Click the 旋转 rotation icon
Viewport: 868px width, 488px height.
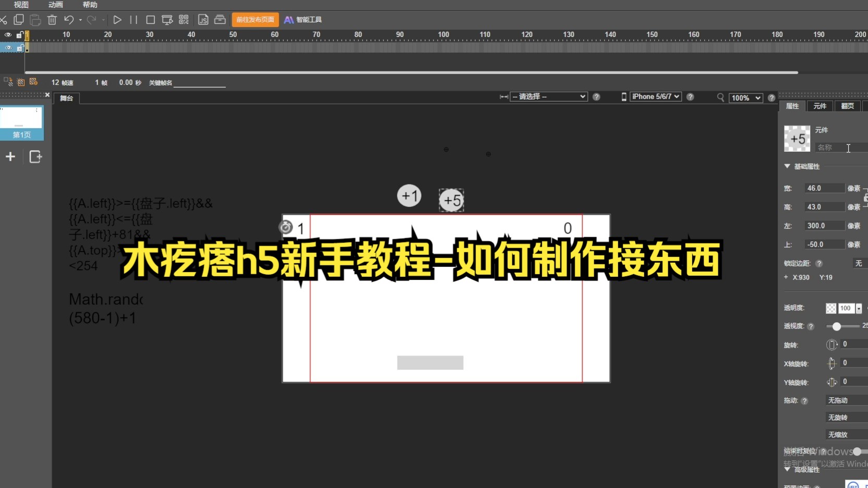831,345
